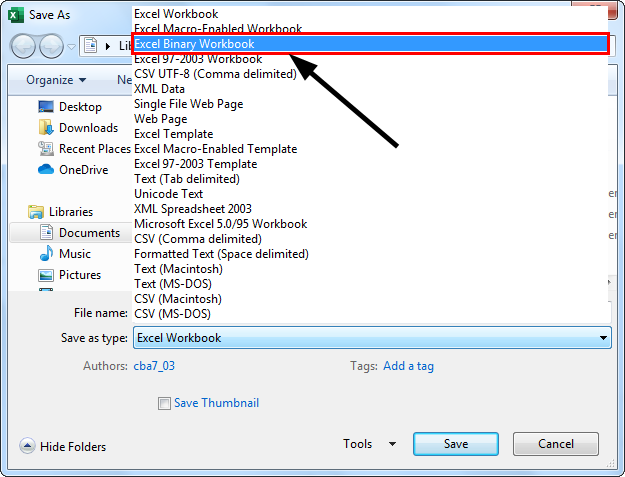
Task: Select Desktop in the navigation pane
Action: pyautogui.click(x=80, y=107)
